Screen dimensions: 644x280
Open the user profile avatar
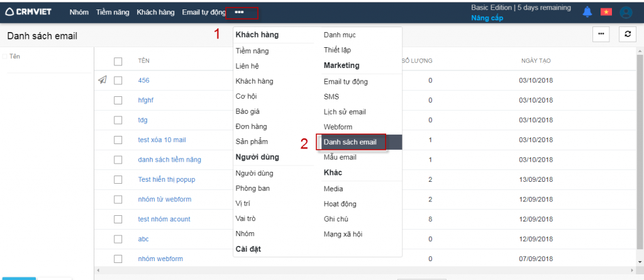(x=625, y=12)
